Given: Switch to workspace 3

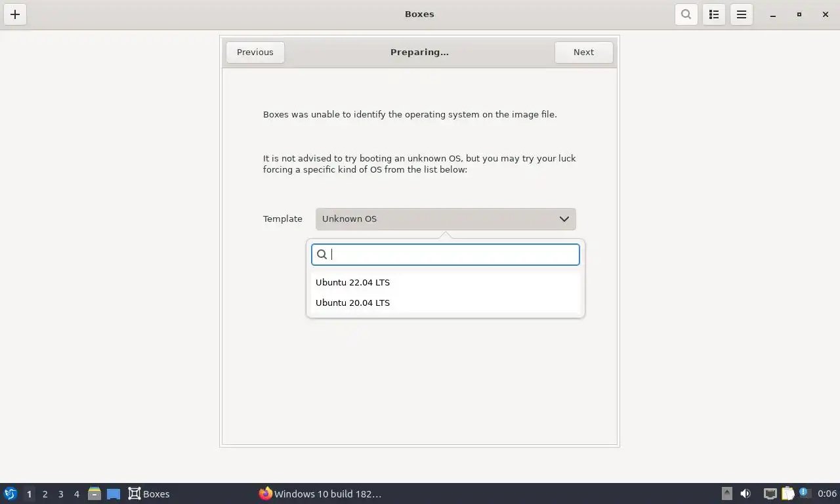Looking at the screenshot, I should point(60,493).
